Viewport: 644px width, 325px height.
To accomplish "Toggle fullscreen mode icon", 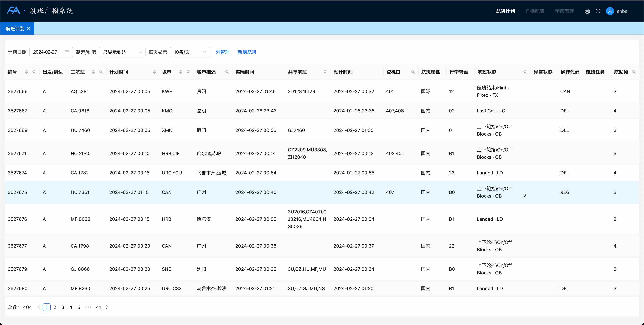I will coord(598,11).
